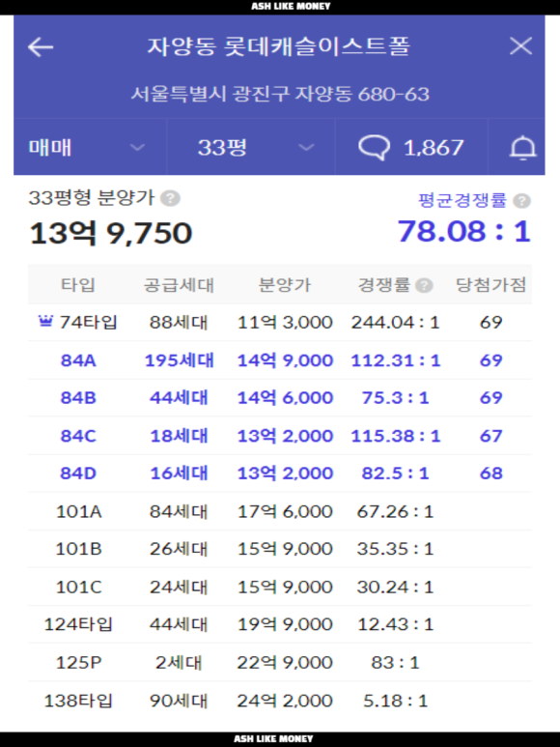Click the title 자양동 롯데캐슬이스트폴
Image resolution: width=560 pixels, height=747 pixels.
[278, 46]
